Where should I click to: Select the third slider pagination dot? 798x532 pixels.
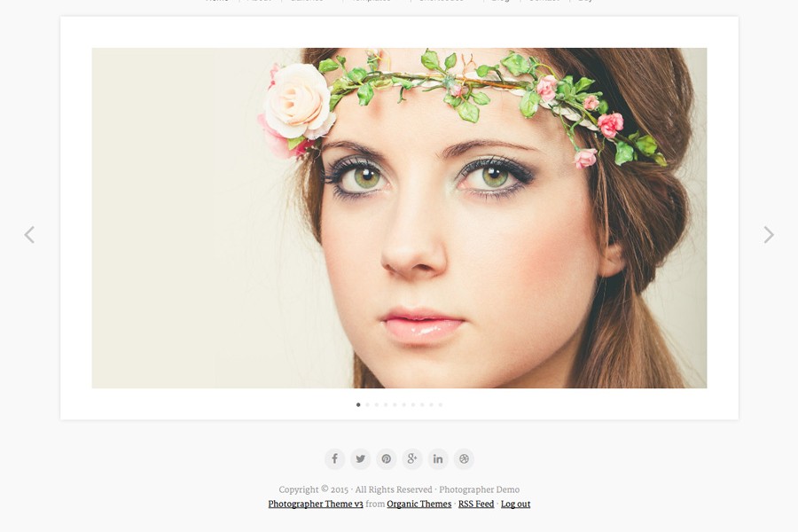(x=377, y=404)
